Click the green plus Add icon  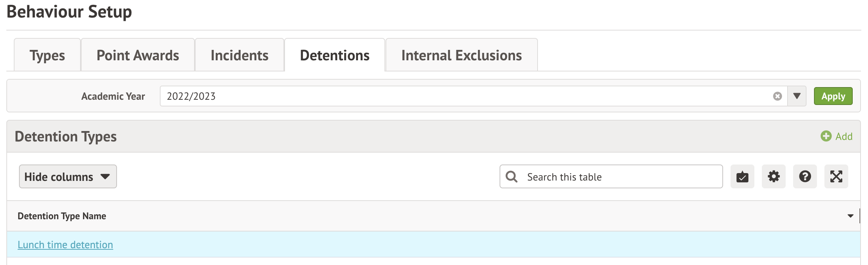(x=826, y=136)
